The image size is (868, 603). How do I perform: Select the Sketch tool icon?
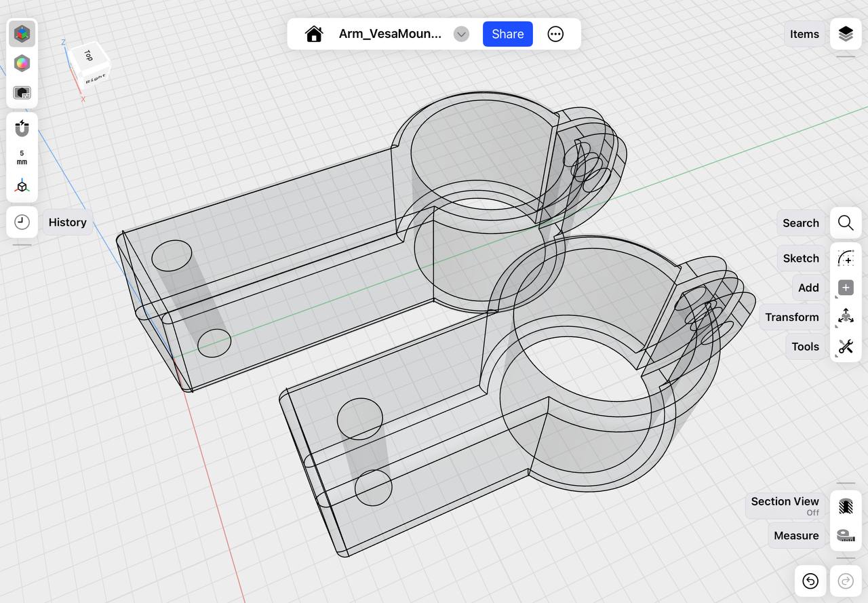[845, 258]
